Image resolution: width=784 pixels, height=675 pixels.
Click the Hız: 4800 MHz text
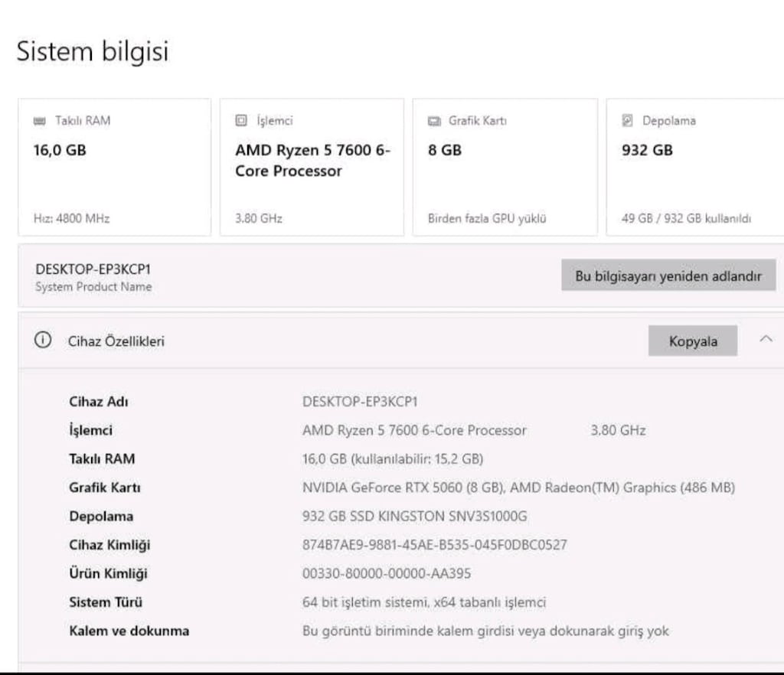click(71, 218)
